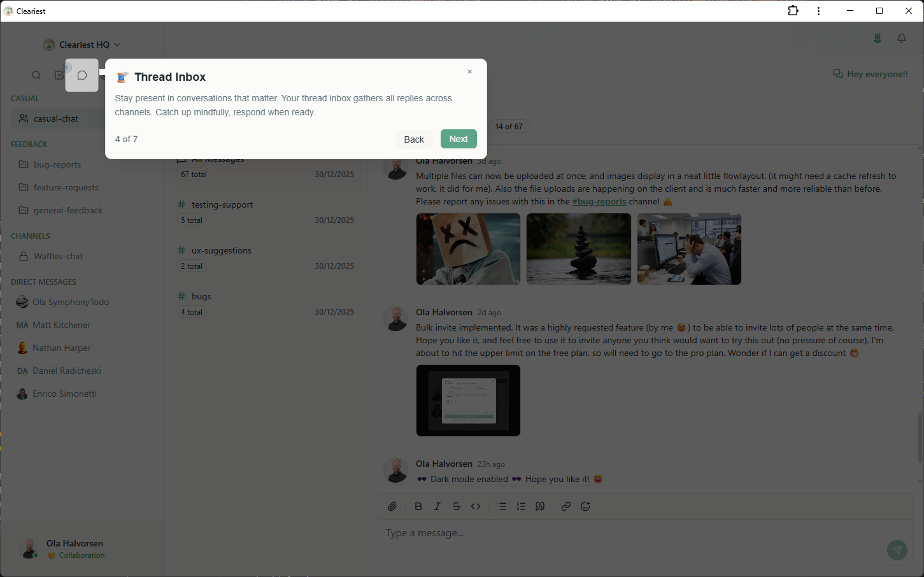Click the Collaboration status label

pos(82,555)
